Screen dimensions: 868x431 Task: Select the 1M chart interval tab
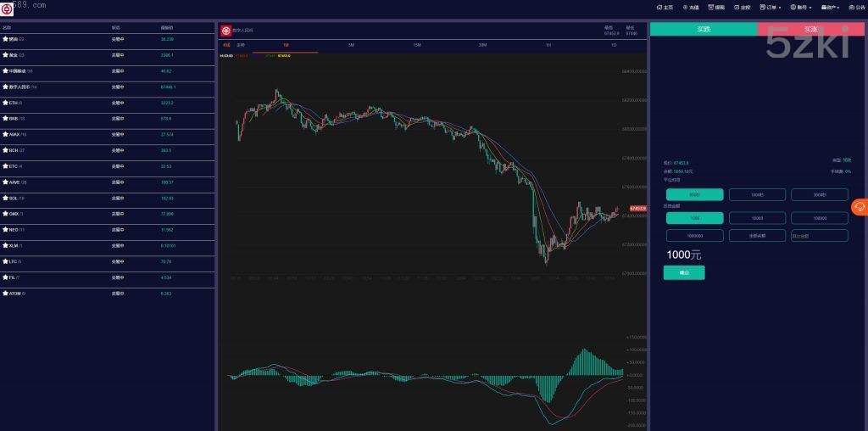tap(286, 45)
